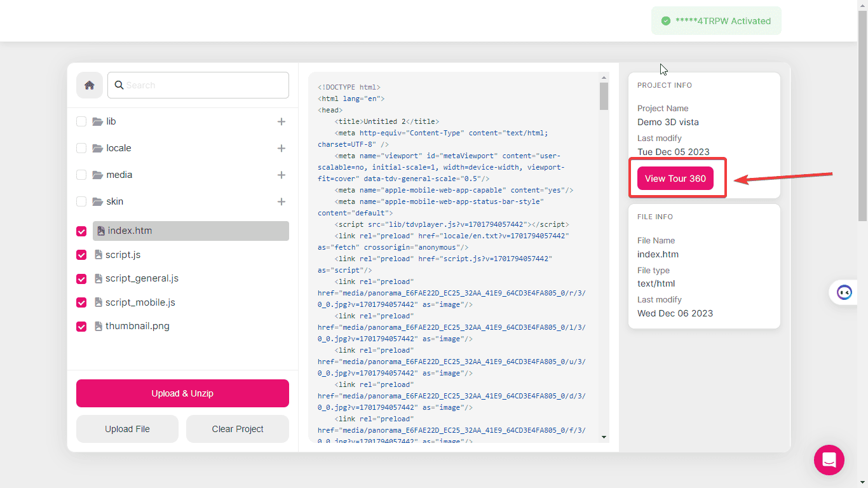Viewport: 868px width, 488px height.
Task: Click the project name Demo 3D vista
Action: 668,122
